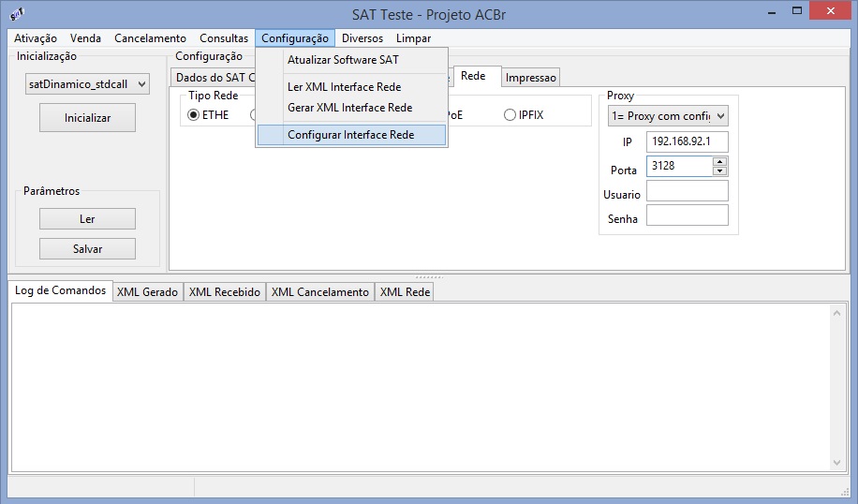This screenshot has width=858, height=504.
Task: Maximize the SAT Teste window
Action: point(797,11)
